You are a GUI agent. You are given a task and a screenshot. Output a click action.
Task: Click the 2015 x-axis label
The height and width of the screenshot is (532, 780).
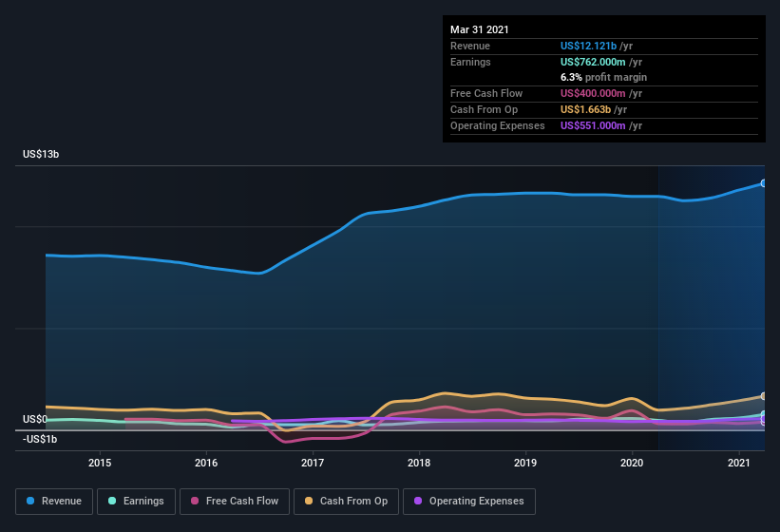pos(100,463)
